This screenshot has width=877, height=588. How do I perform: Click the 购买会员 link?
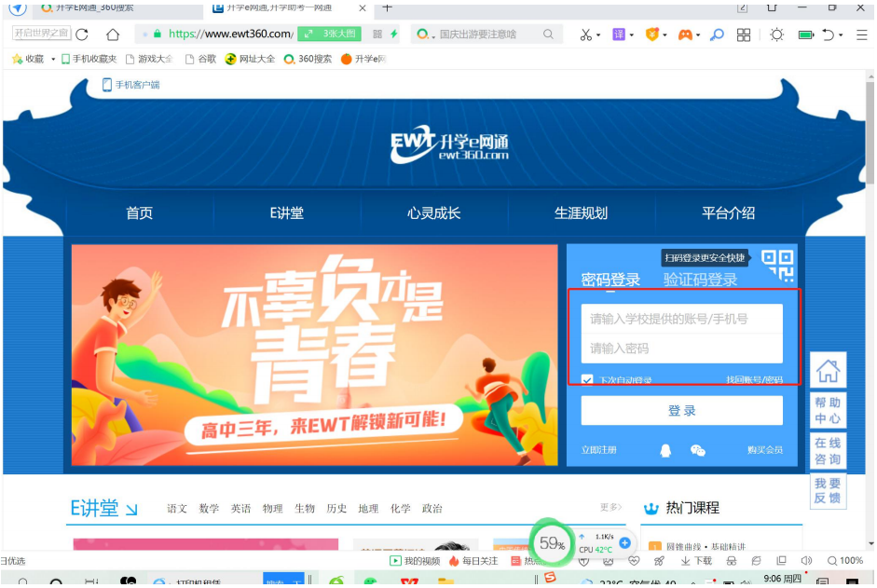(x=764, y=450)
